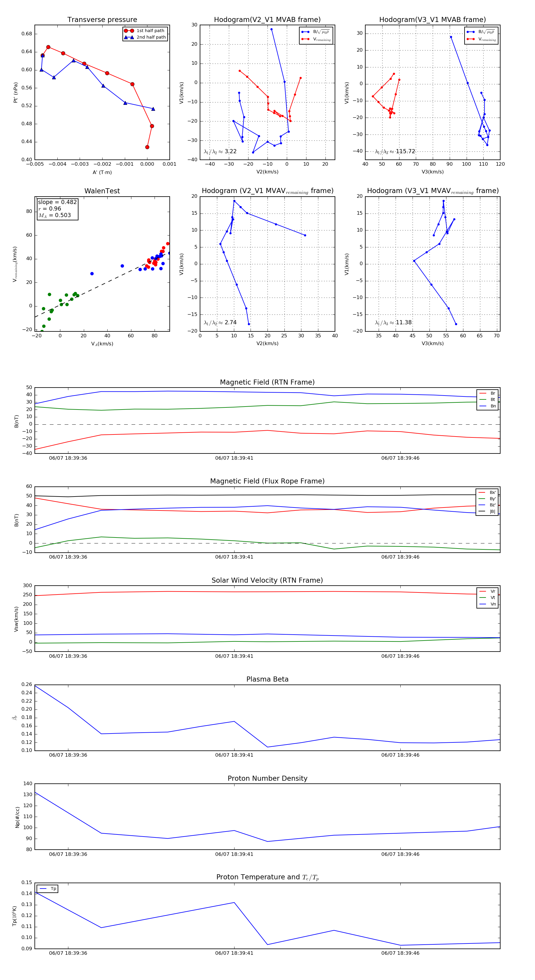Viewport: 535px width, 980px height.
Task: Click '06/07 18:39:41' tick under RTN magnetic plot
Action: coord(234,458)
